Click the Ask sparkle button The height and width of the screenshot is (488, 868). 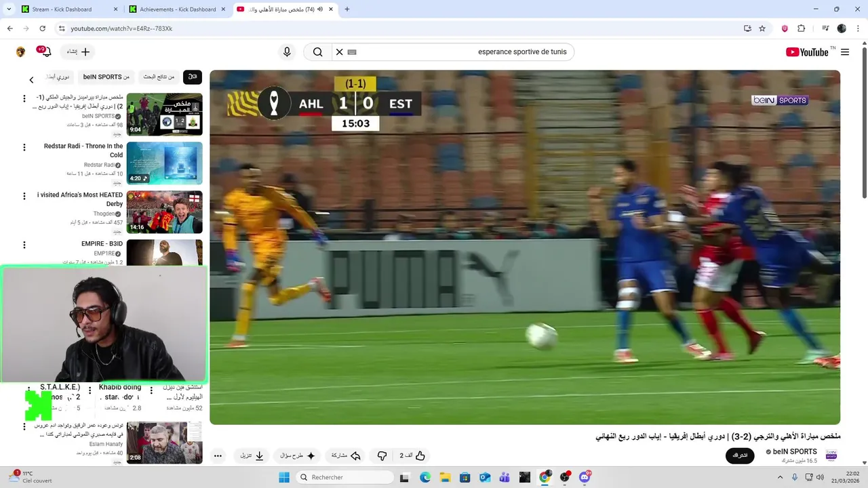(x=298, y=456)
